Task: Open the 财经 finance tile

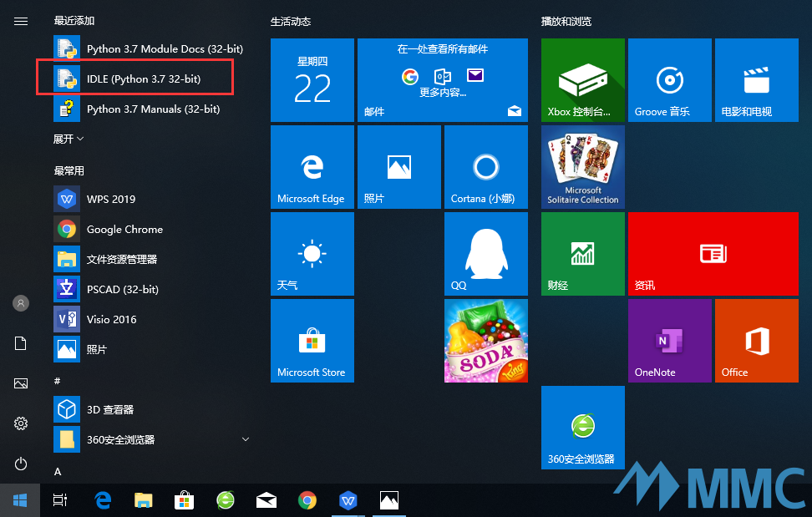Action: pyautogui.click(x=583, y=254)
